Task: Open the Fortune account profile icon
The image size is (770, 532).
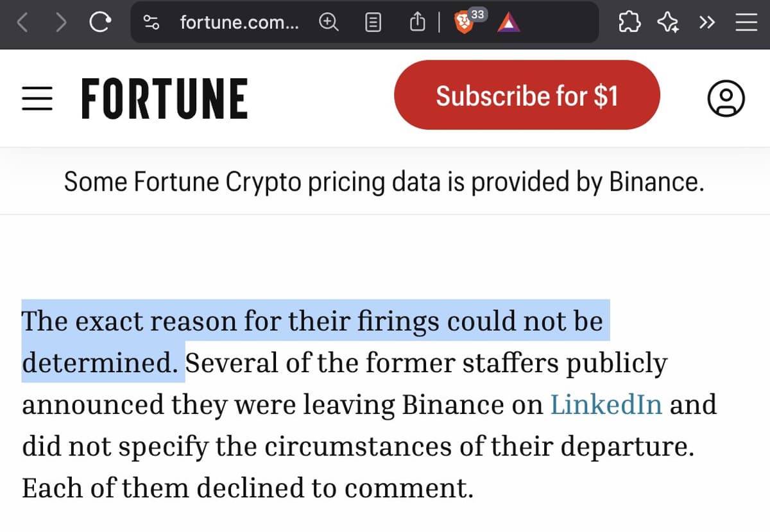Action: tap(726, 98)
